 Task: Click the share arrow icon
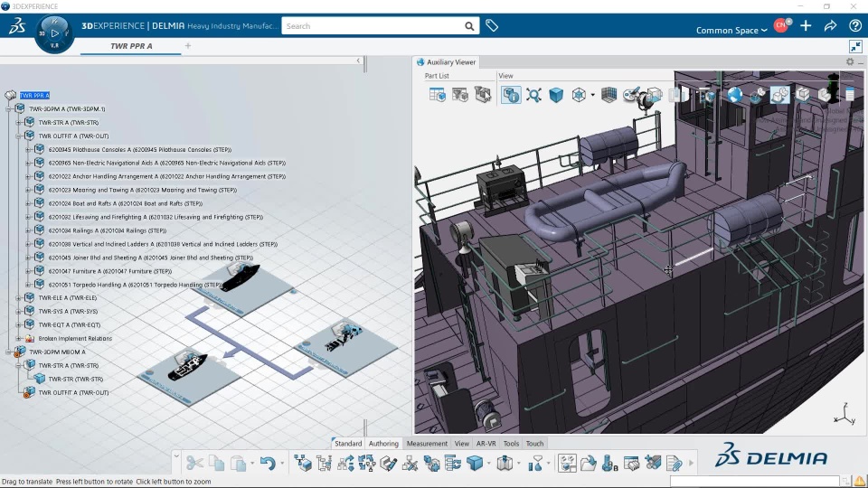point(830,25)
